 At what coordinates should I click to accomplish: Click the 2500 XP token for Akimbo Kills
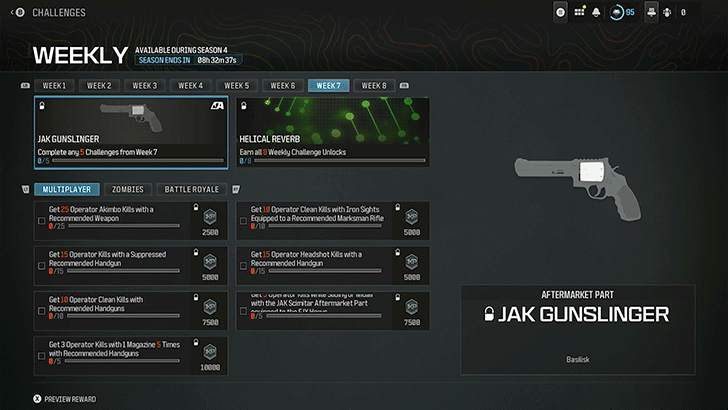210,216
